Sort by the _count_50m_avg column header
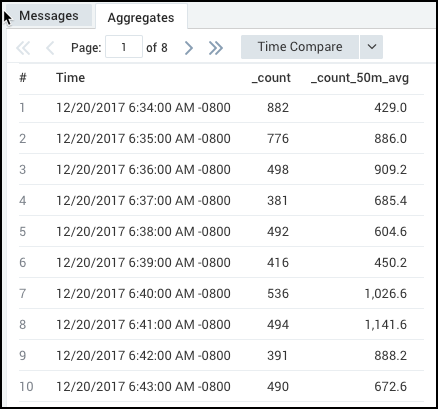Screen dimensions: 438x409 359,78
